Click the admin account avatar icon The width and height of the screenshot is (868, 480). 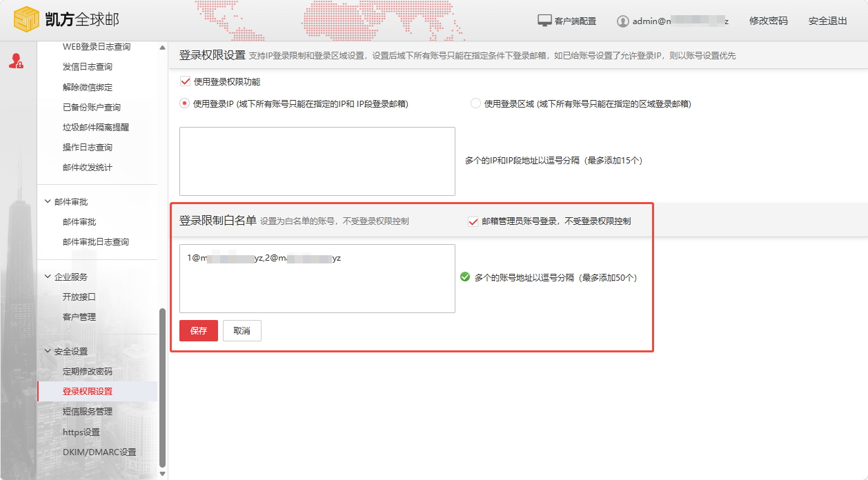coord(623,21)
